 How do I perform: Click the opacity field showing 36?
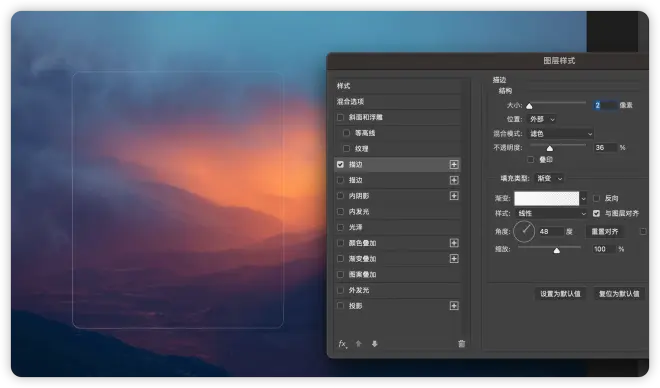(x=605, y=148)
